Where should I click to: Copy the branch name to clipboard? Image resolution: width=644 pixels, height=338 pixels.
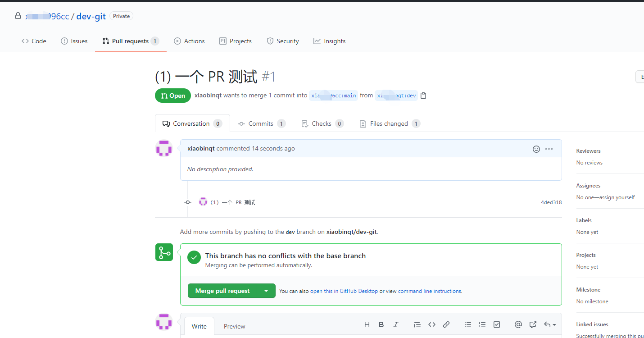[423, 95]
